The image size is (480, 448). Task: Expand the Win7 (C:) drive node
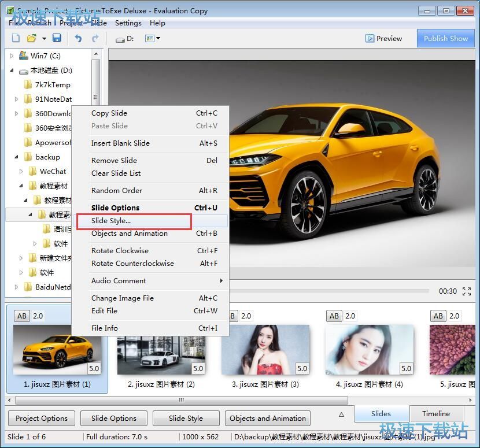tap(12, 56)
